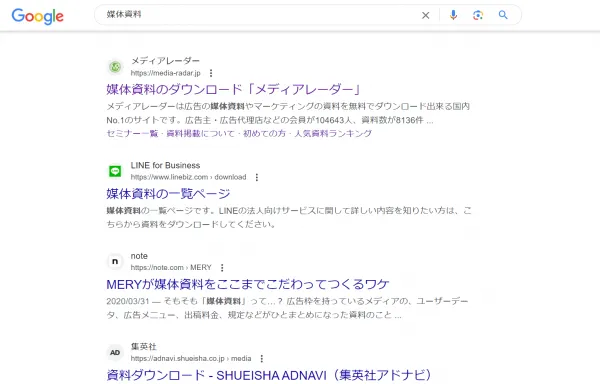This screenshot has height=384, width=600.
Task: Open the three-dot menu next to note.com URL
Action: click(x=222, y=267)
